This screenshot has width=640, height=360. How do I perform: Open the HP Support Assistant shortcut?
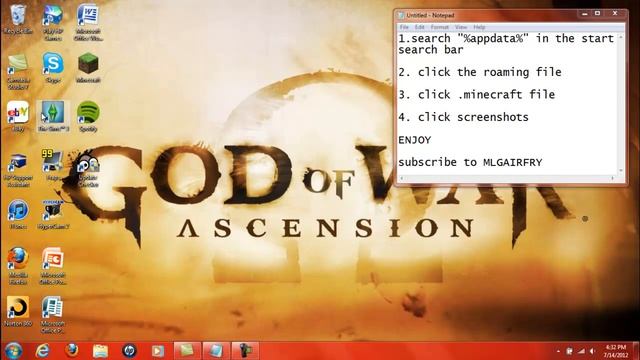pos(18,168)
